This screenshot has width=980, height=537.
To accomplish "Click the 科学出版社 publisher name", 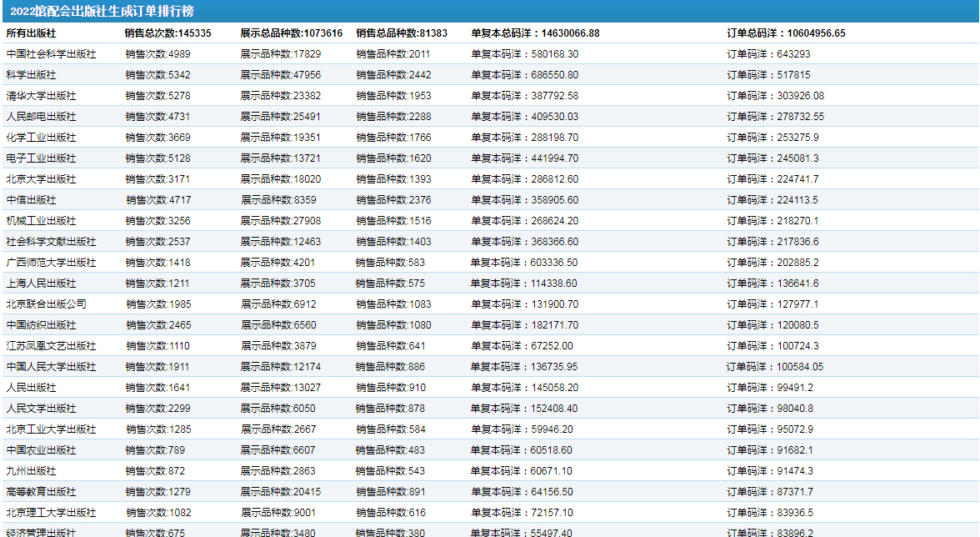I will (31, 75).
